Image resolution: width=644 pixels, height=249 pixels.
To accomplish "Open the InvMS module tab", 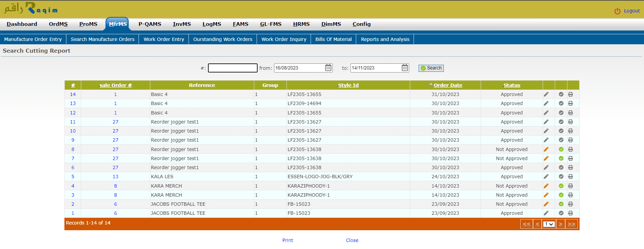I will 181,24.
